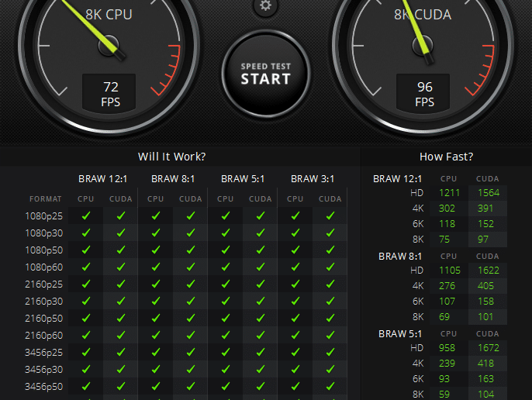Click 3456p50 BRAW 12:1 CPU checkmark
The image size is (532, 400).
click(86, 386)
